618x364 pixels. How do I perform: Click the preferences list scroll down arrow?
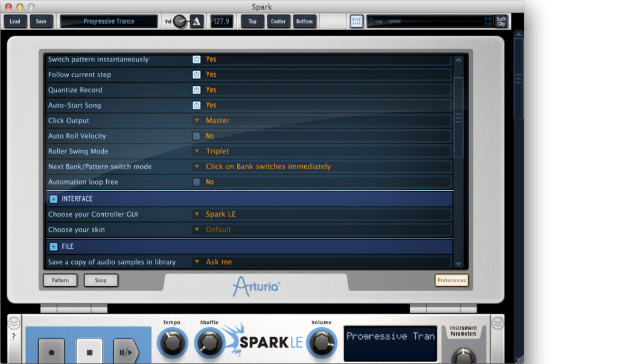tap(459, 264)
